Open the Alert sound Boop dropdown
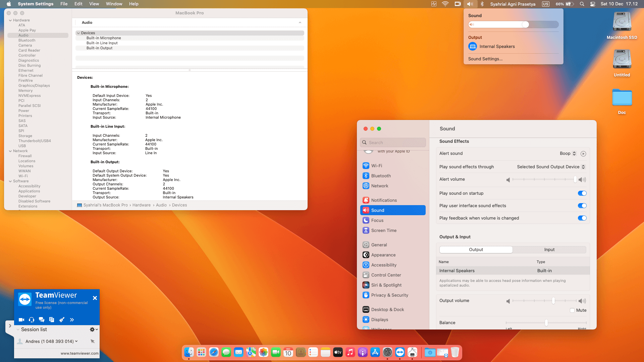 [568, 154]
